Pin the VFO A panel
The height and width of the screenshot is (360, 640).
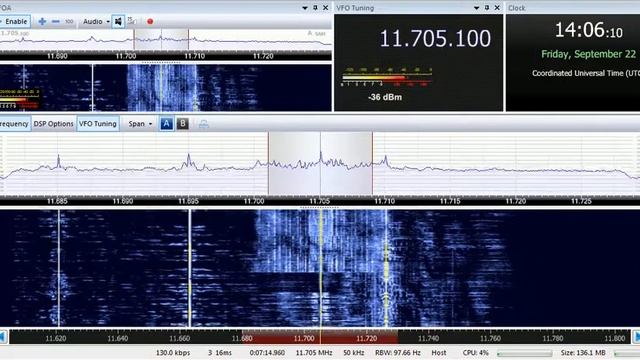pyautogui.click(x=315, y=8)
